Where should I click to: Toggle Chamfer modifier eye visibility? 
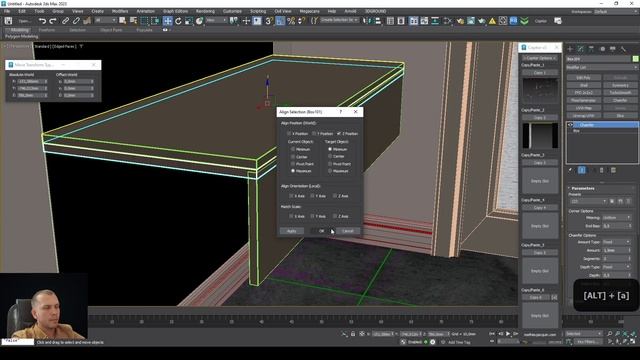pyautogui.click(x=571, y=125)
